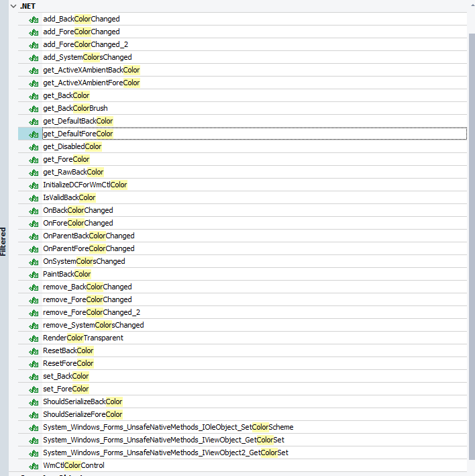Click the icon next to get_BackColorBrush
475x476 pixels.
34,108
